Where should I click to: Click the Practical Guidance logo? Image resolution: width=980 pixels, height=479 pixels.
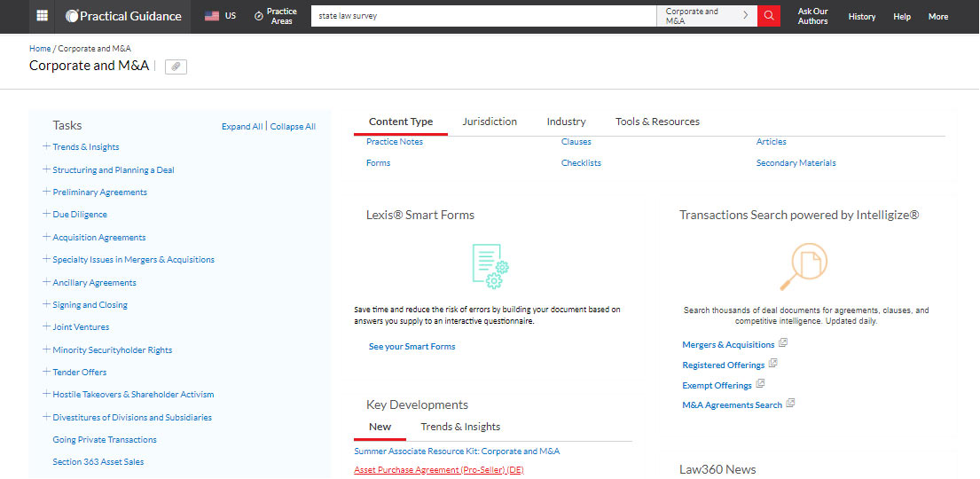[124, 16]
